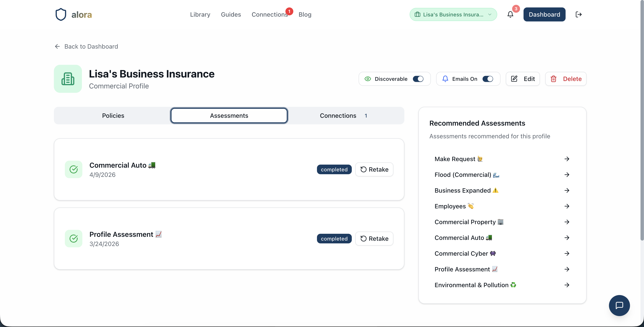Toggle the Discoverable switch off
The height and width of the screenshot is (327, 644).
(418, 79)
